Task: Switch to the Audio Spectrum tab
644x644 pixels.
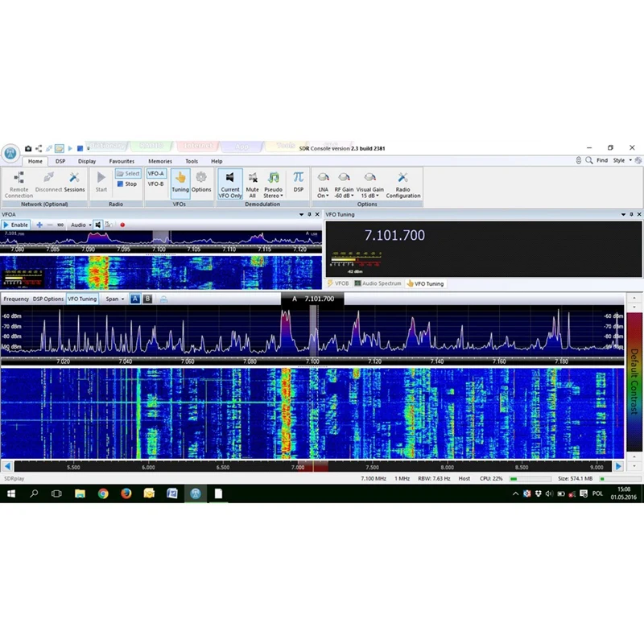Action: point(378,283)
